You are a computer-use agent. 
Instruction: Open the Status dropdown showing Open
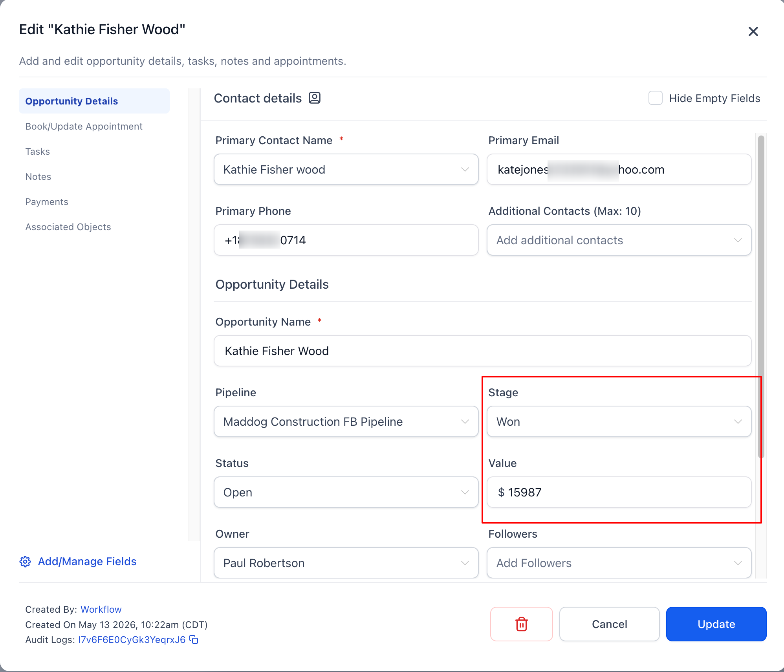(x=346, y=492)
